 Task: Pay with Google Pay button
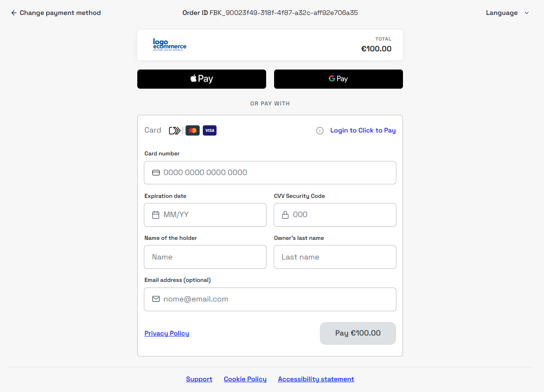click(x=338, y=79)
